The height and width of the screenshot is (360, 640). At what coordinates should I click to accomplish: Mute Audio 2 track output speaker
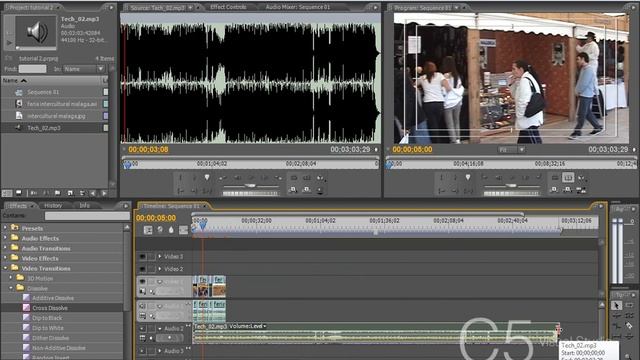coord(142,329)
